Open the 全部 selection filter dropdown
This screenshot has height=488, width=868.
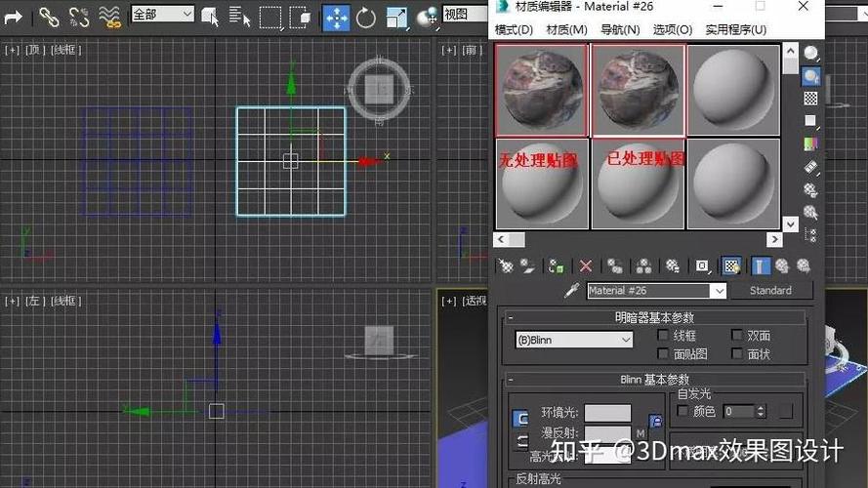pos(163,15)
